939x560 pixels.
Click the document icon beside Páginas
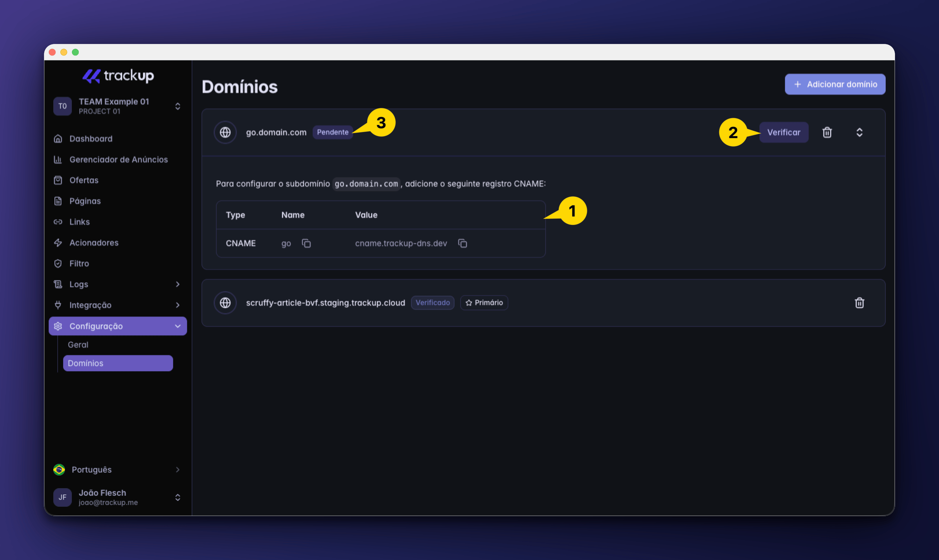(58, 201)
